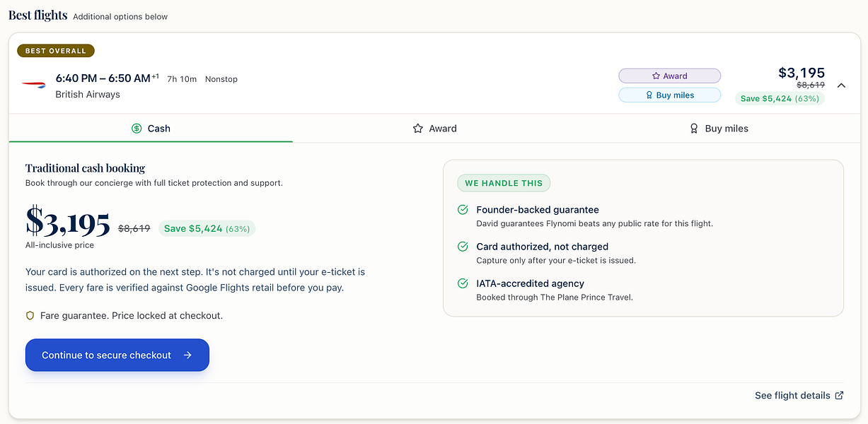The width and height of the screenshot is (868, 424).
Task: Collapse the British Airways flight card chevron
Action: (x=841, y=86)
